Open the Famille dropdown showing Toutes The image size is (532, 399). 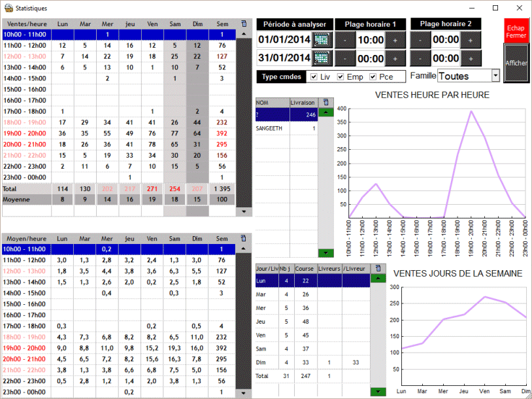click(495, 76)
